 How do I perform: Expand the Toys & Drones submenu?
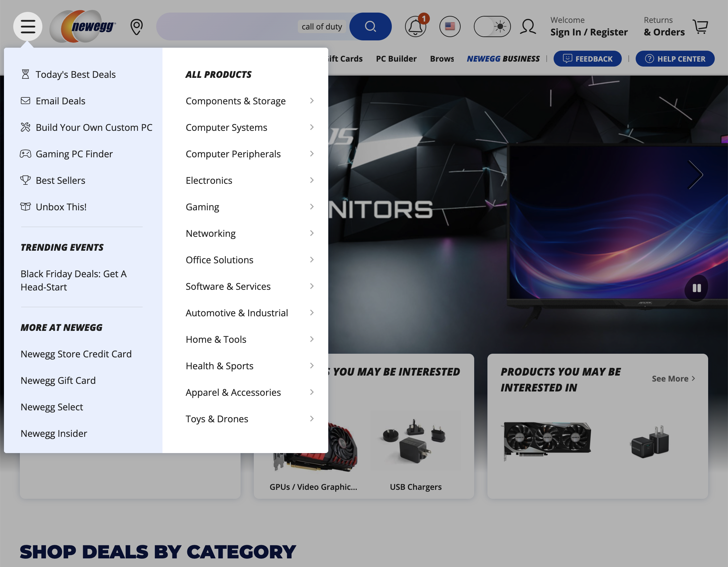(312, 419)
